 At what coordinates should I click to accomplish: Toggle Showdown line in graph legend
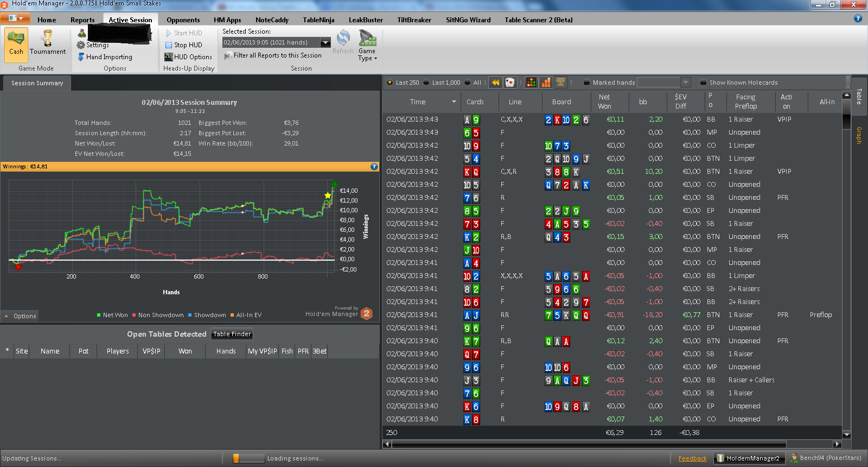point(207,315)
